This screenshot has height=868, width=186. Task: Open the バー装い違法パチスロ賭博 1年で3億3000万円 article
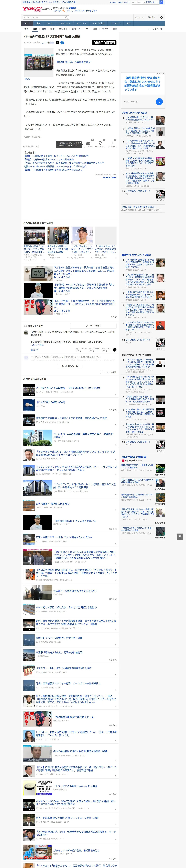pos(68,388)
